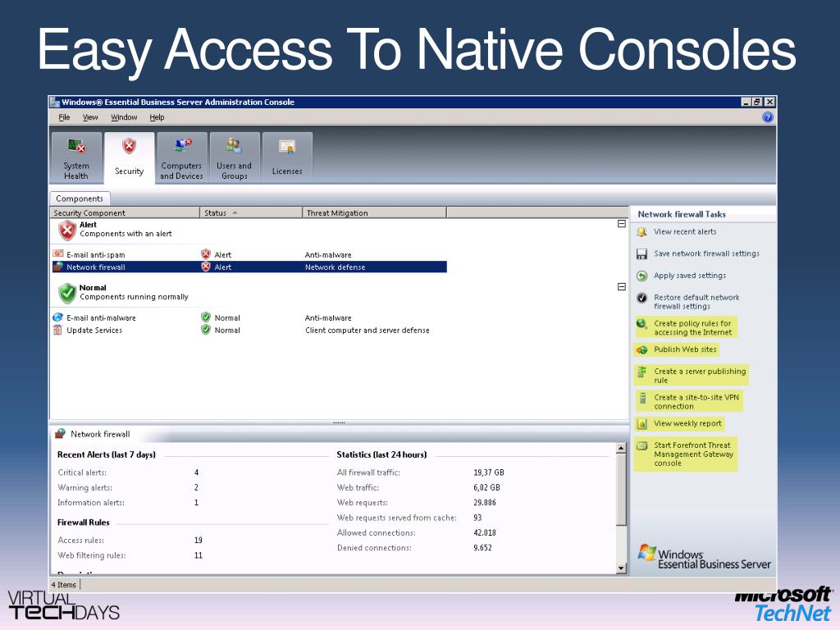This screenshot has width=840, height=630.
Task: Click Create policy rules for accessing the Internet
Action: coord(692,328)
